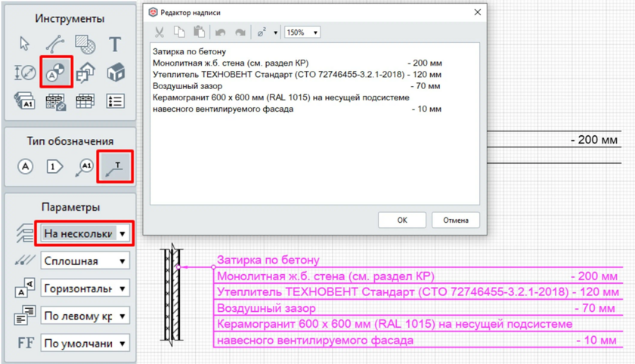Select the curve line drawing tool

click(x=55, y=45)
